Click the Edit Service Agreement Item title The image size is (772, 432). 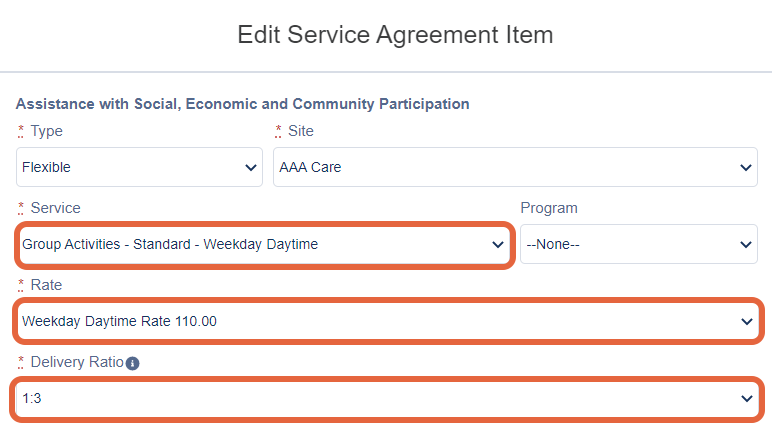coord(395,35)
